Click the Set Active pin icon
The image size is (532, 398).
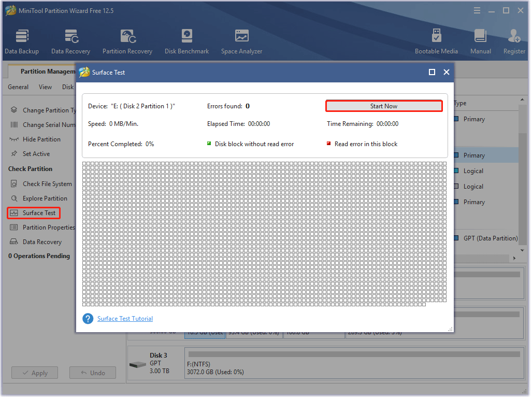pyautogui.click(x=14, y=154)
